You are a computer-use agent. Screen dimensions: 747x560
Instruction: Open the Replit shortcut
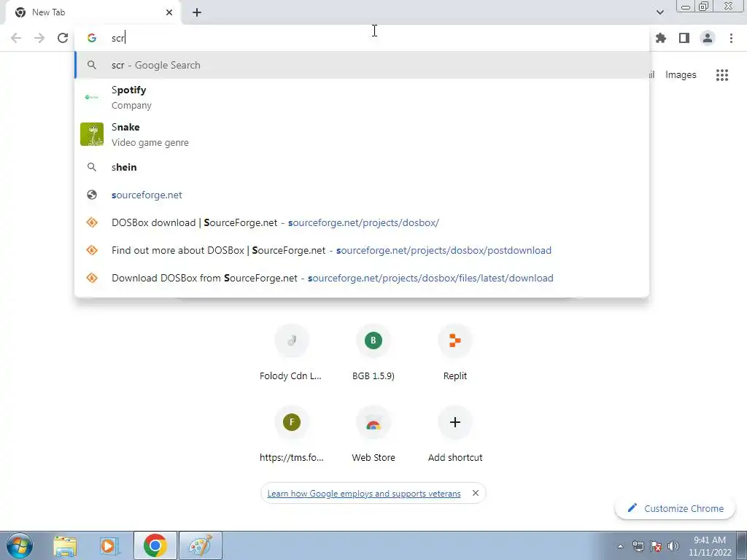click(455, 352)
